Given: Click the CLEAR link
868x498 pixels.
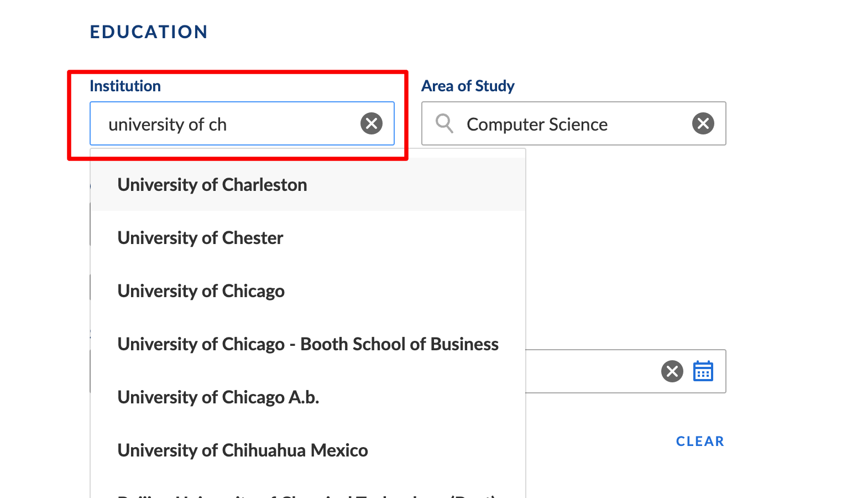Looking at the screenshot, I should click(699, 442).
